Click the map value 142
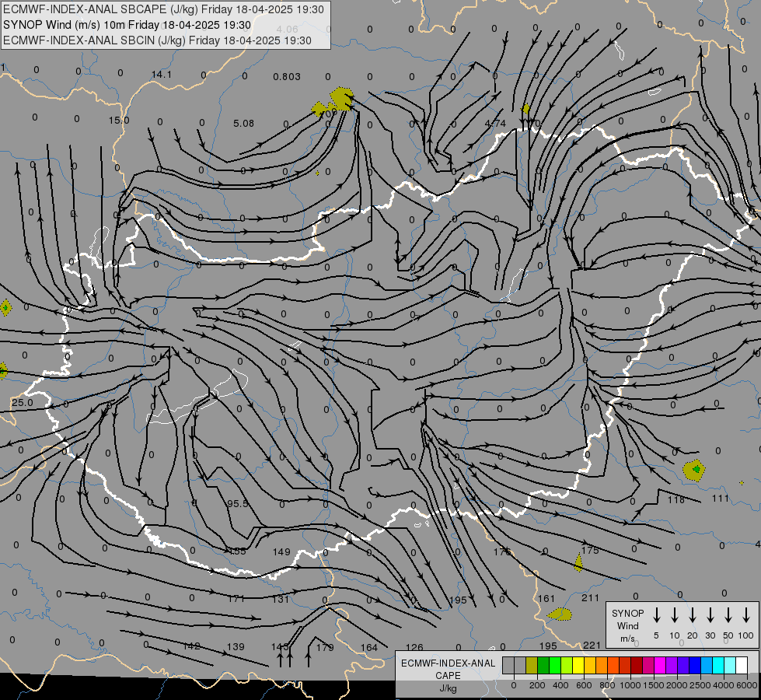Image resolution: width=761 pixels, height=700 pixels. (x=192, y=646)
